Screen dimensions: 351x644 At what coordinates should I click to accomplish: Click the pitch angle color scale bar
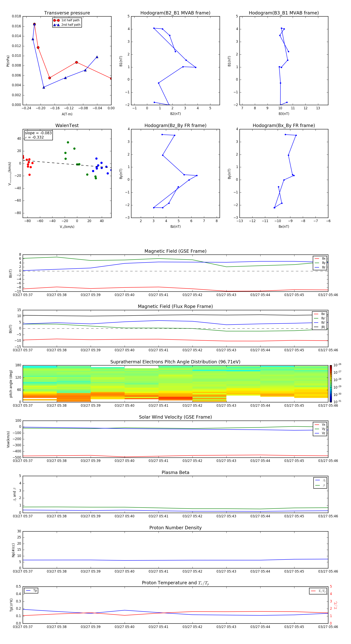[331, 383]
